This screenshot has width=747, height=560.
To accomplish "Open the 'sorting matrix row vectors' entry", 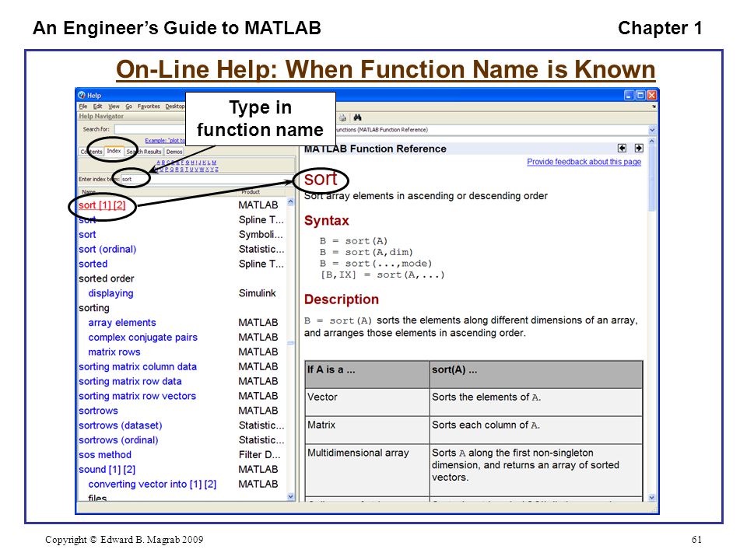I will [137, 396].
